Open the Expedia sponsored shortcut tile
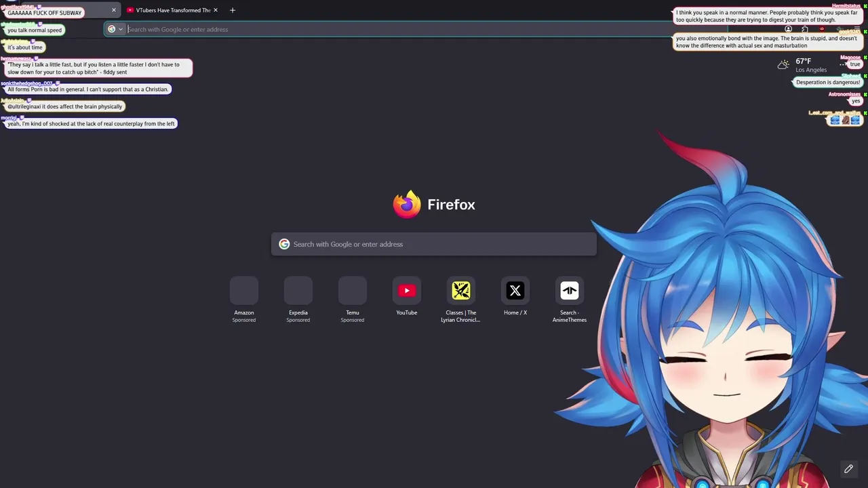This screenshot has height=488, width=868. tap(298, 291)
